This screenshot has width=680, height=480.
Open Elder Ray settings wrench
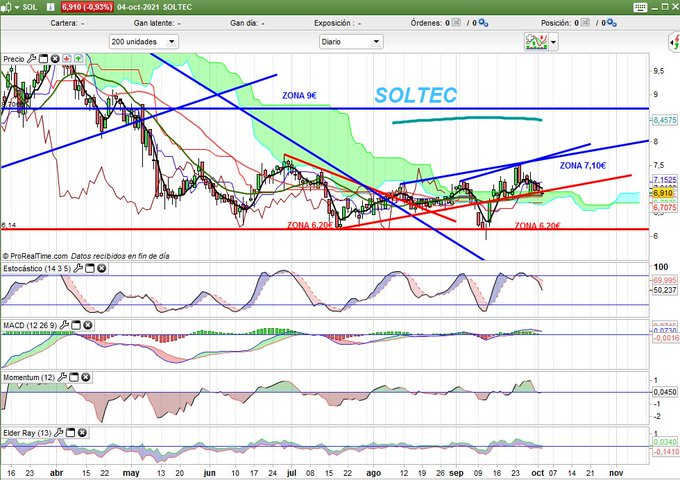tap(59, 432)
